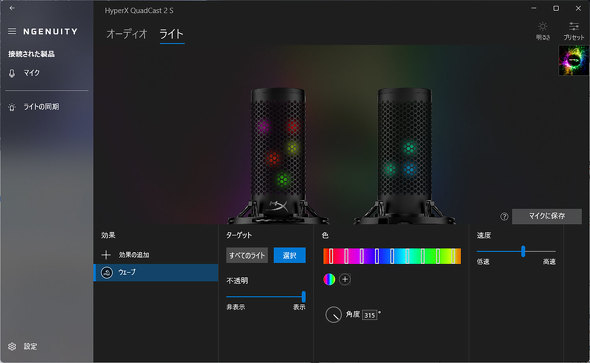Image resolution: width=590 pixels, height=363 pixels.
Task: Click the first gradient color stop marker
Action: click(331, 256)
